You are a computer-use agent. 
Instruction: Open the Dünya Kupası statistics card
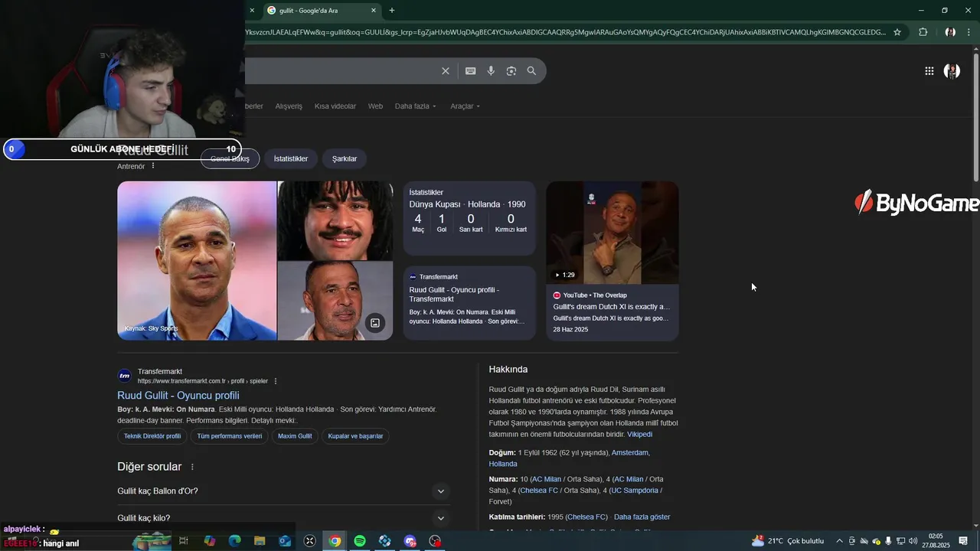pyautogui.click(x=469, y=218)
